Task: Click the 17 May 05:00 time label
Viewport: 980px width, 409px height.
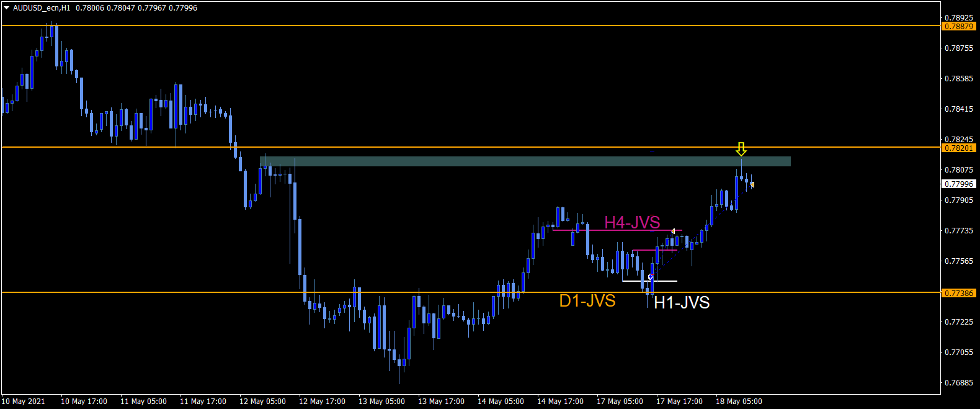Action: (620, 402)
